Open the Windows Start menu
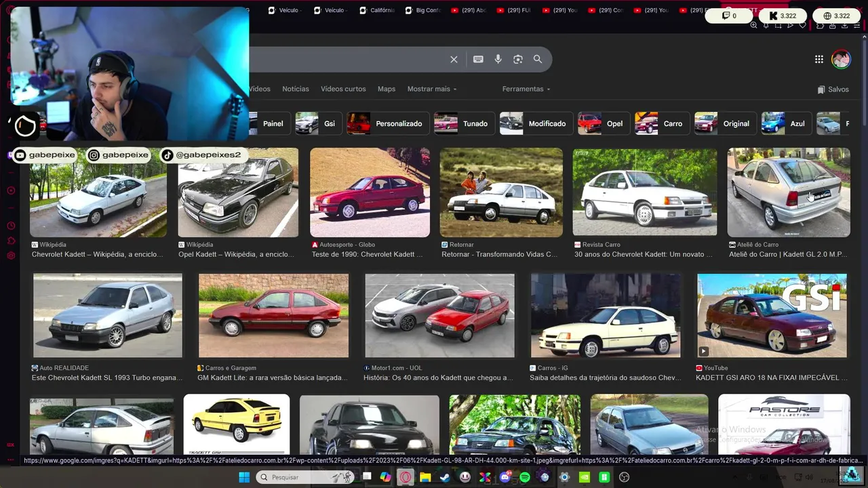 244,477
